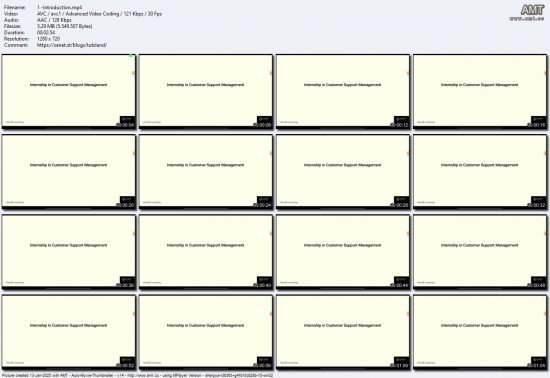550x378 pixels.
Task: Click the 00:00:44 preview frame
Action: tap(343, 252)
